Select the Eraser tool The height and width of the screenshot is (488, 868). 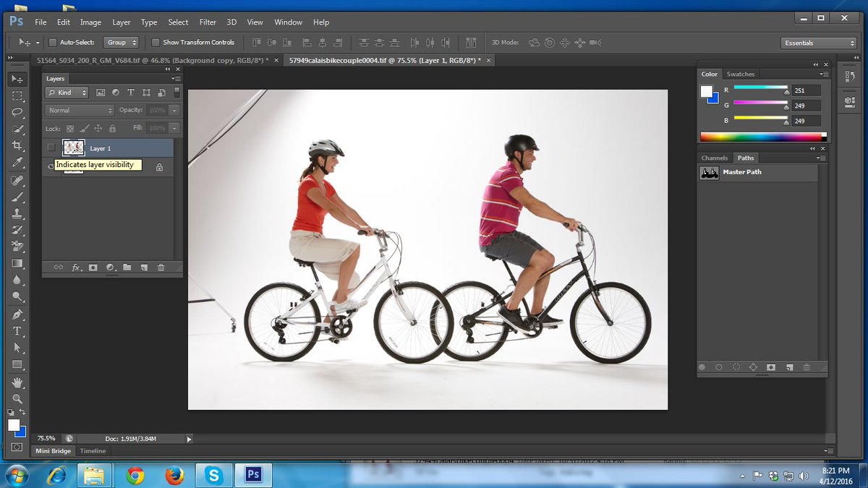(17, 247)
